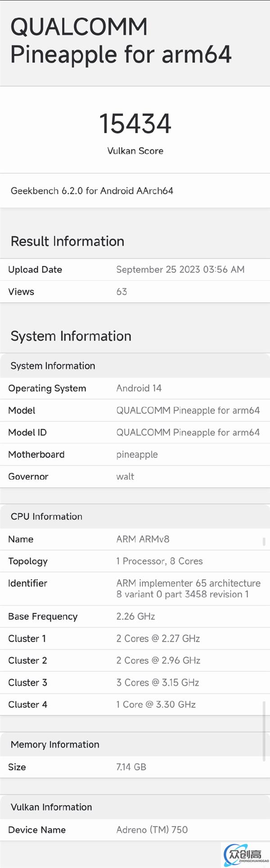
Task: Click the Topology 1 Processor, 8 Cores row
Action: click(135, 561)
